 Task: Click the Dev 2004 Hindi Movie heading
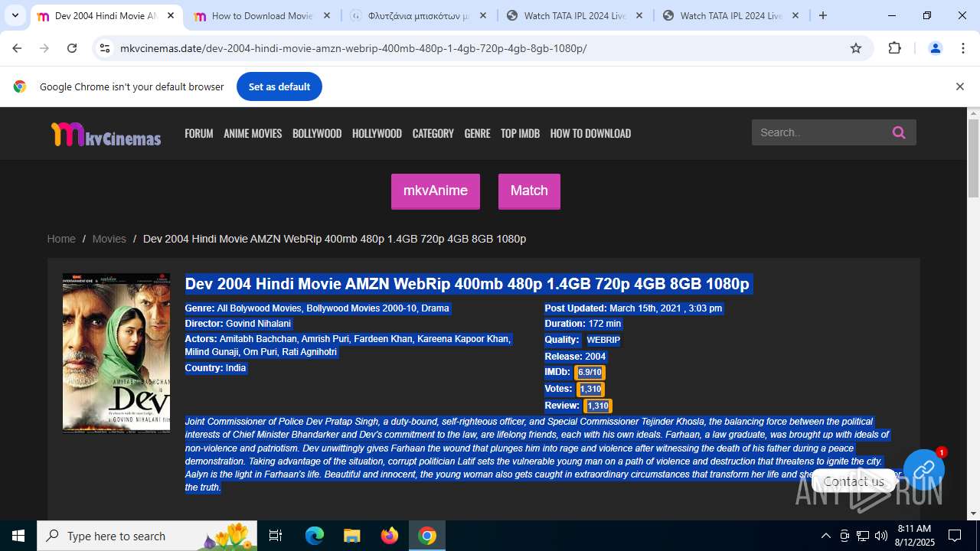467,284
